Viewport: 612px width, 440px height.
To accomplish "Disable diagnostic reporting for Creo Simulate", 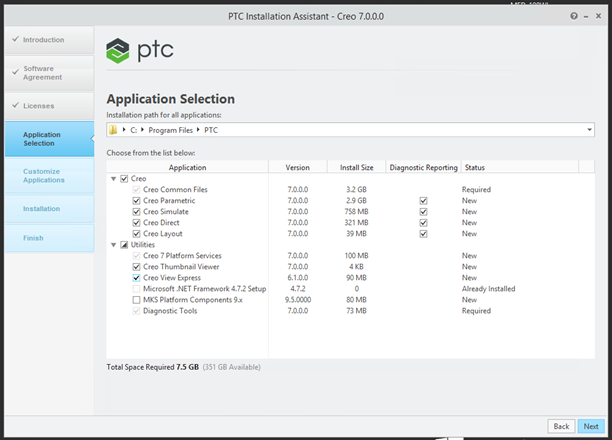I will pos(423,212).
